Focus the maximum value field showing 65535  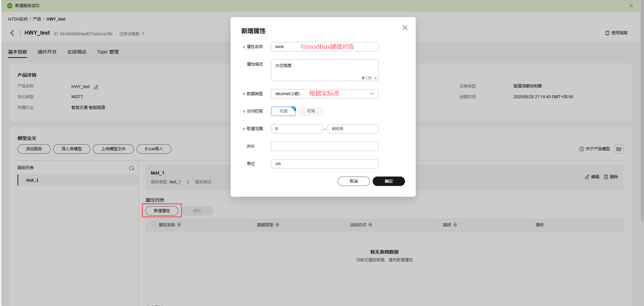(x=353, y=129)
